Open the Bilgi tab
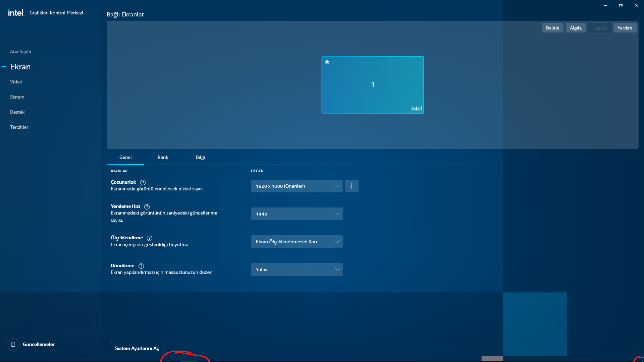Image resolution: width=644 pixels, height=362 pixels. point(200,157)
